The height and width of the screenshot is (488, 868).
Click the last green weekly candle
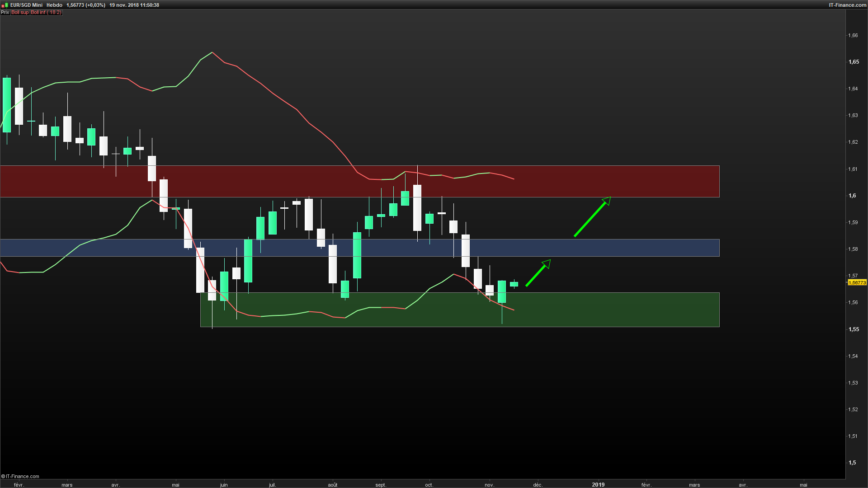[x=514, y=284]
